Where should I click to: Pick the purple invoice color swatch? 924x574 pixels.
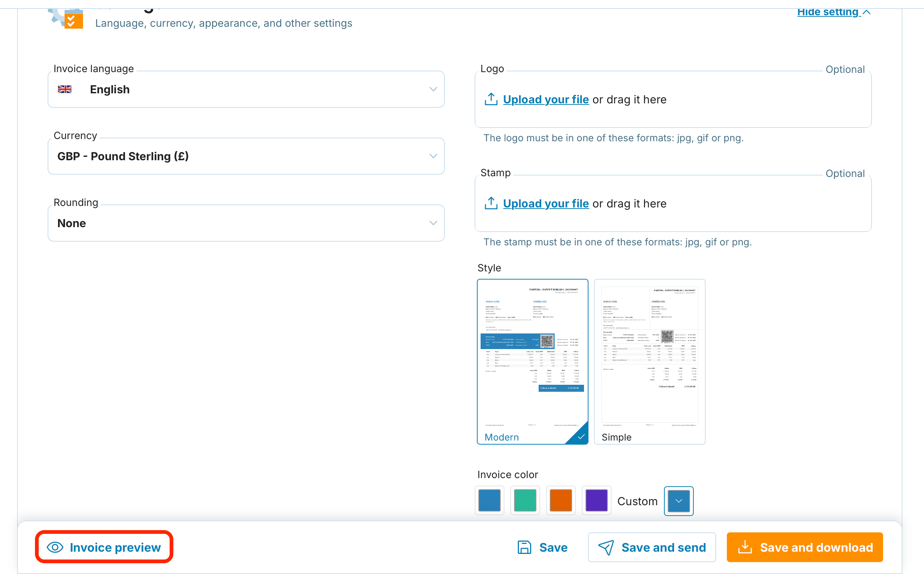click(x=597, y=500)
